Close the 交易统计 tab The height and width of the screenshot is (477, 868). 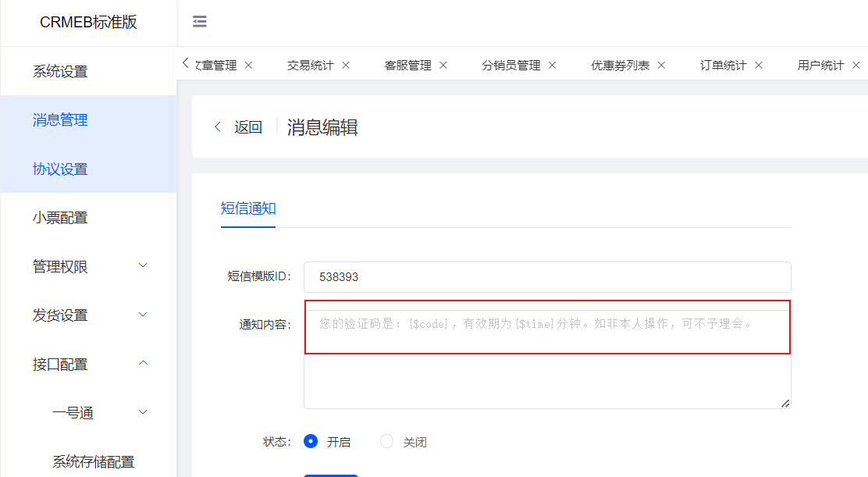(x=346, y=66)
